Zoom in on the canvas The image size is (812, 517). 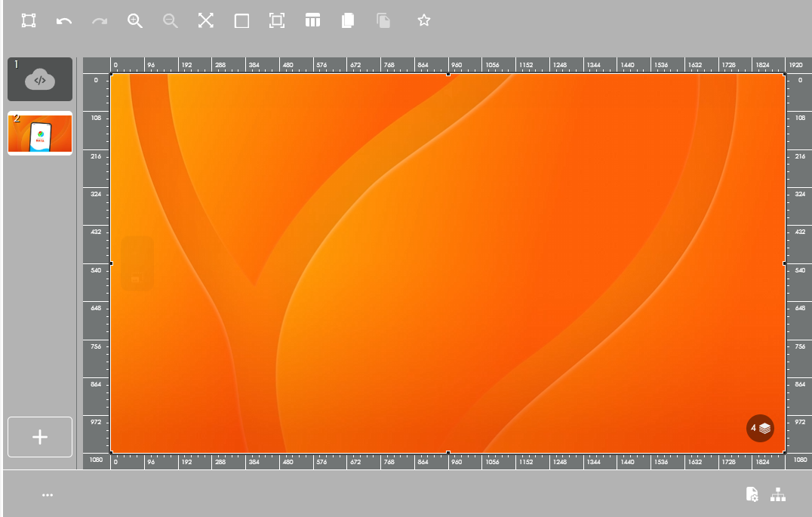tap(135, 20)
